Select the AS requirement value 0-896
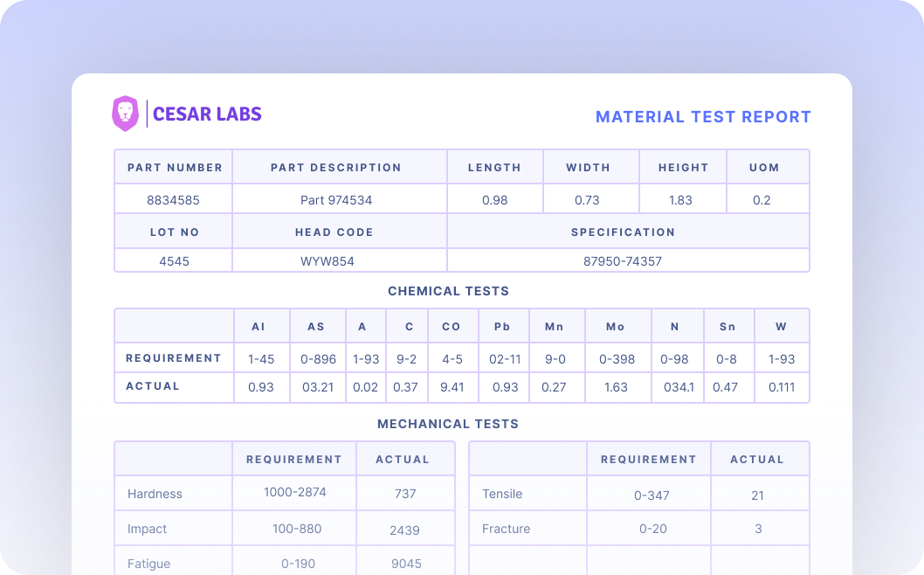 tap(316, 358)
